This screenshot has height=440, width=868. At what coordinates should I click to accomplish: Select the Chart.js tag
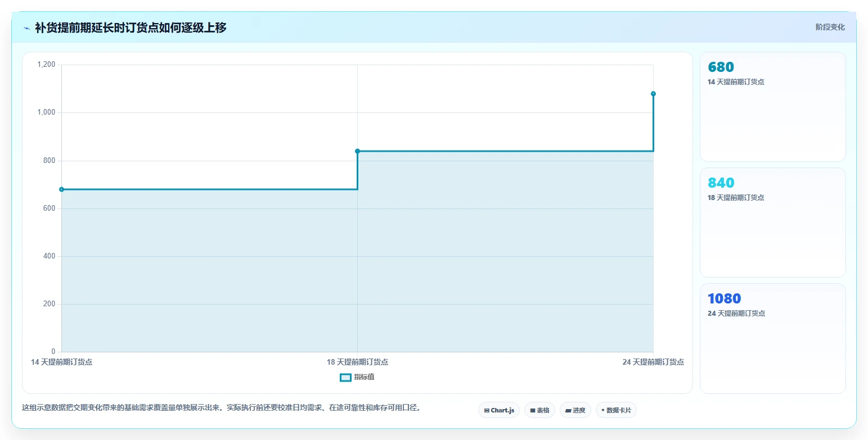(x=499, y=410)
